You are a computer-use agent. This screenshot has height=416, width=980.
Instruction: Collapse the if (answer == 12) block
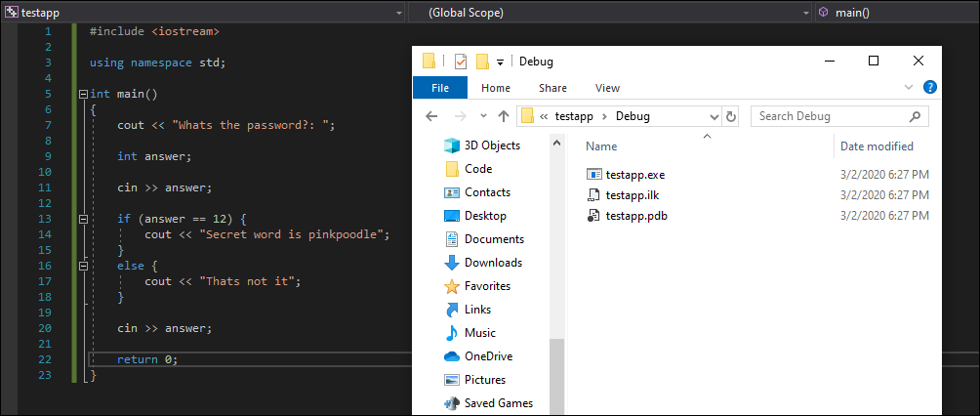click(x=83, y=220)
